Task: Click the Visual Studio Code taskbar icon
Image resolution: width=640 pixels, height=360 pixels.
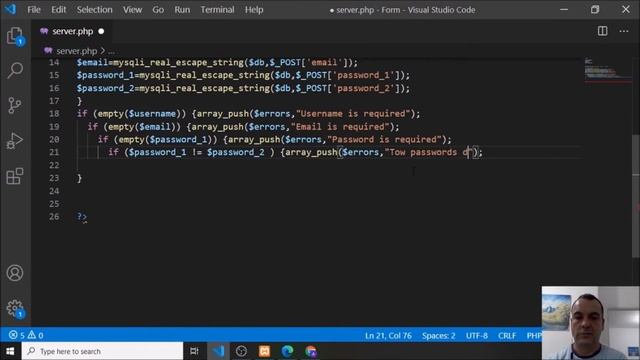Action: click(218, 351)
